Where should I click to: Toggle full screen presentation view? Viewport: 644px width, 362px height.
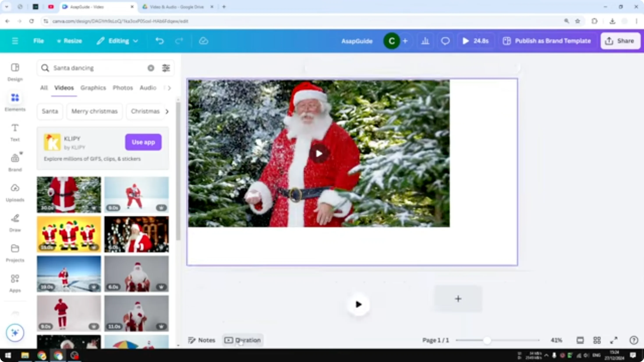(x=614, y=340)
